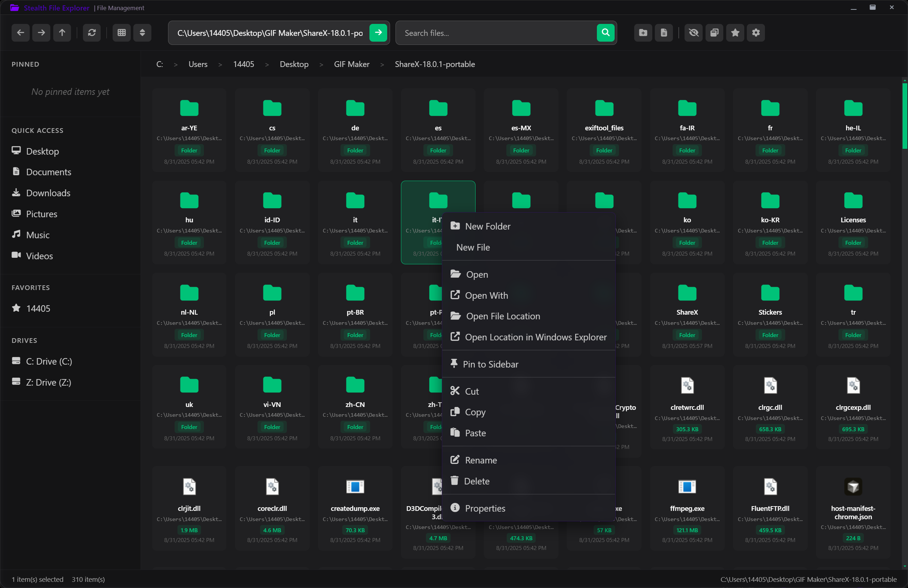Open the Downloads location in the sidebar
Screen dimensions: 908x588
[48, 193]
